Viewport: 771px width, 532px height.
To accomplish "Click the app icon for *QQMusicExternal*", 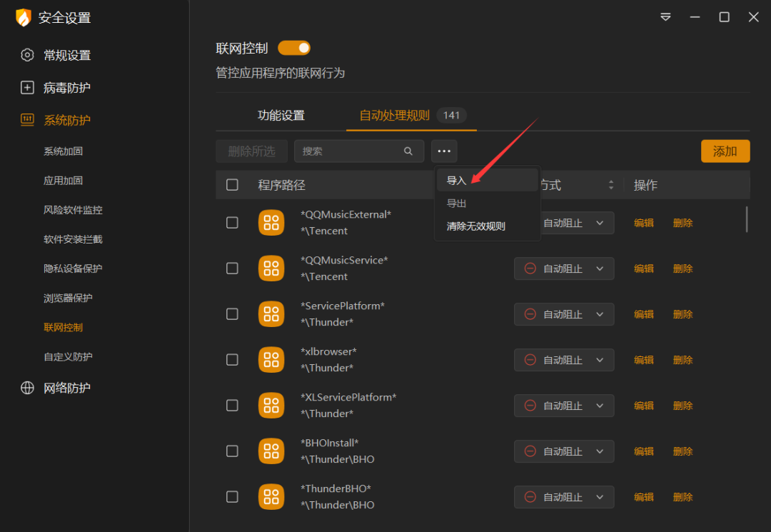I will point(271,223).
